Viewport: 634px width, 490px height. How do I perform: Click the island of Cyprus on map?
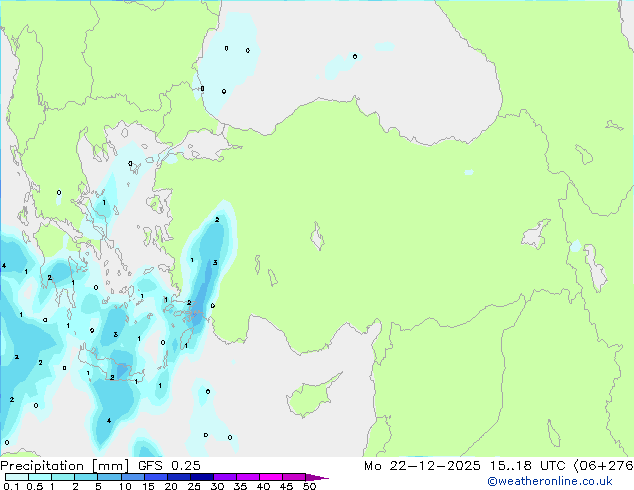tap(312, 396)
